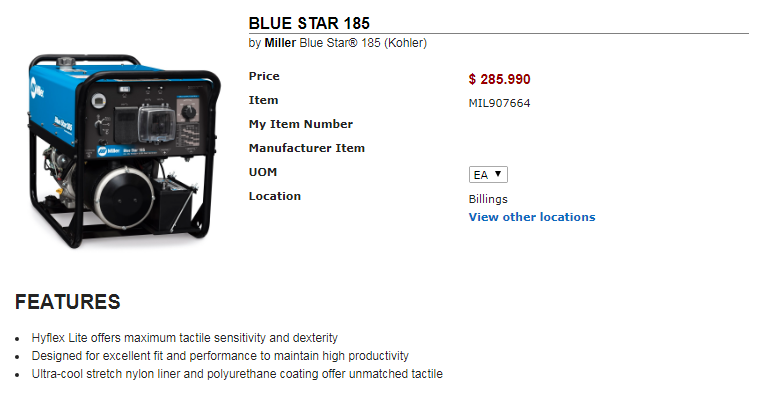Image resolution: width=758 pixels, height=395 pixels.
Task: Click the Billings location text
Action: click(488, 199)
